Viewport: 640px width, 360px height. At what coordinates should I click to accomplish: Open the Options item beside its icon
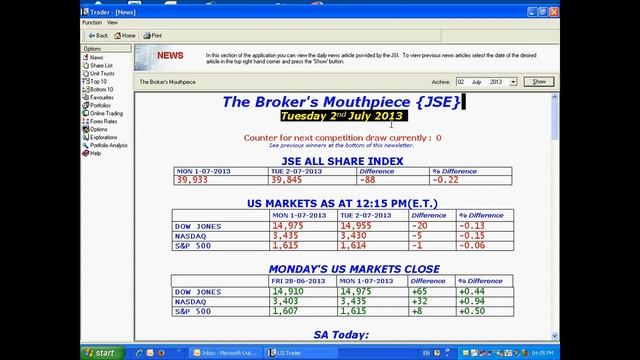tap(95, 129)
